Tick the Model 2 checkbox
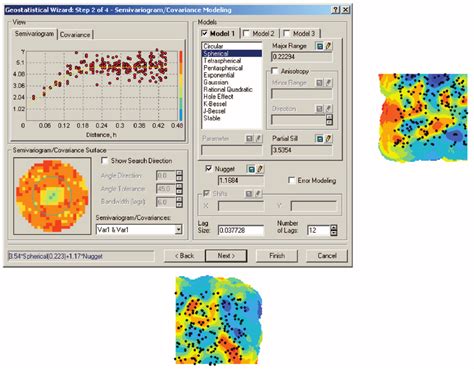 coord(246,33)
